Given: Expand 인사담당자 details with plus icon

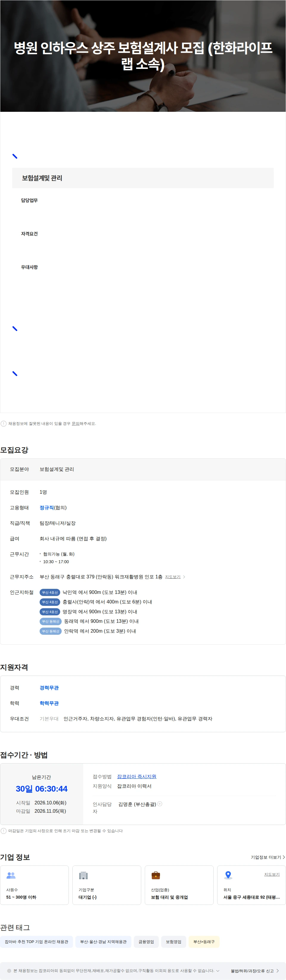Looking at the screenshot, I should click(160, 804).
